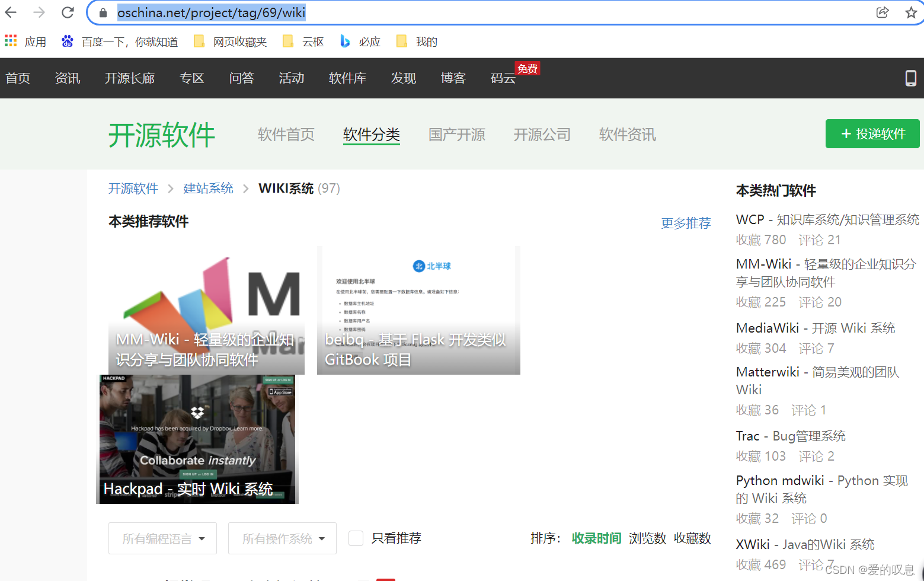Viewport: 924px width, 581px height.
Task: Open XWiki Java的Wiki 系统 link
Action: click(x=805, y=544)
